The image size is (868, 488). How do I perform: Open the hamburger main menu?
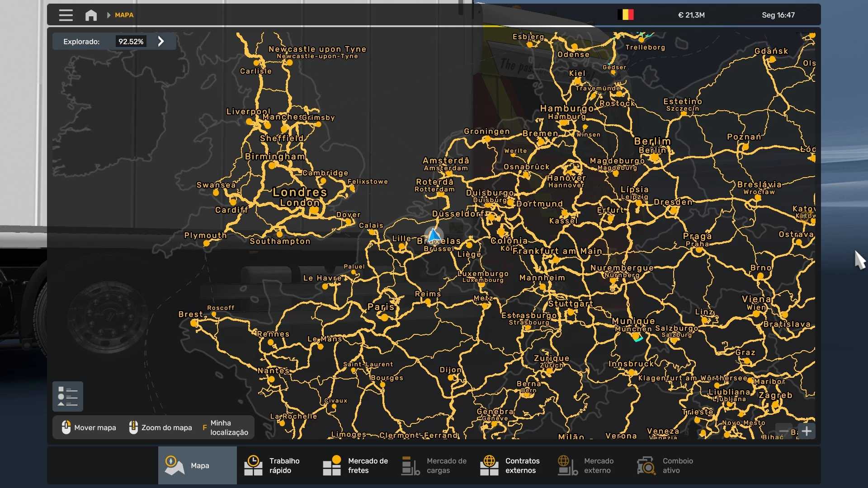pyautogui.click(x=66, y=15)
